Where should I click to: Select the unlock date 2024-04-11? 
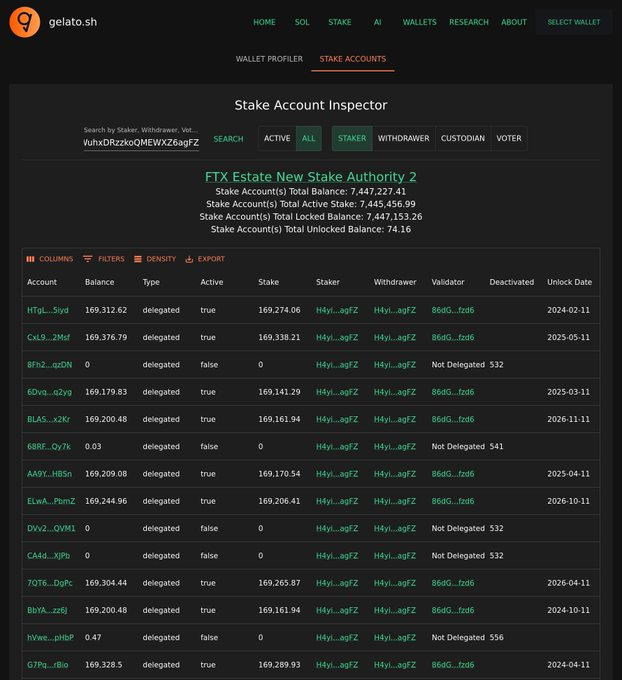coord(568,665)
